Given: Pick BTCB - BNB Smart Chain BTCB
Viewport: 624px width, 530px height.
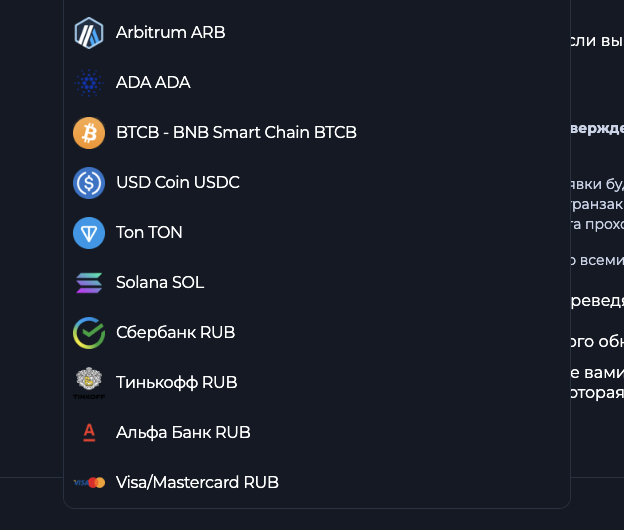Looking at the screenshot, I should tap(236, 133).
